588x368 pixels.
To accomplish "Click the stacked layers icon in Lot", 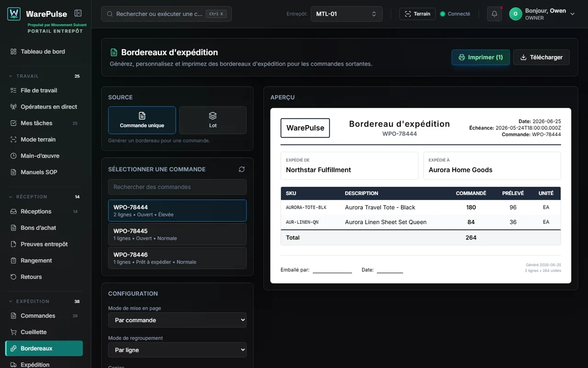I will pos(213,115).
